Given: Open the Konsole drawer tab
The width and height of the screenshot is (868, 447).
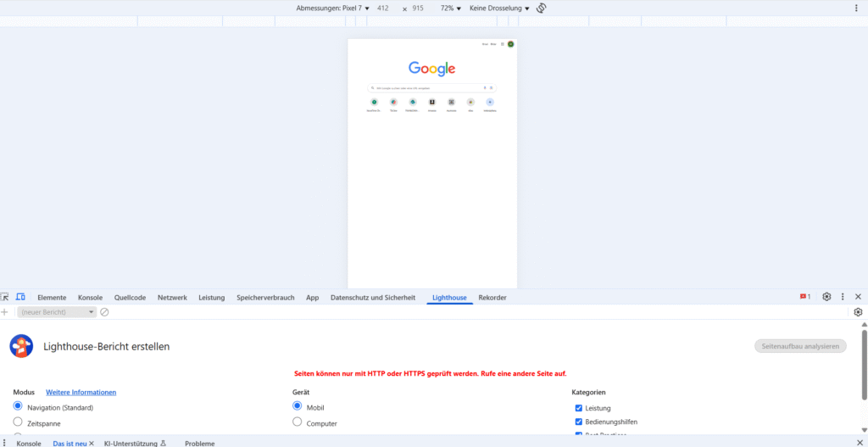Looking at the screenshot, I should (29, 443).
